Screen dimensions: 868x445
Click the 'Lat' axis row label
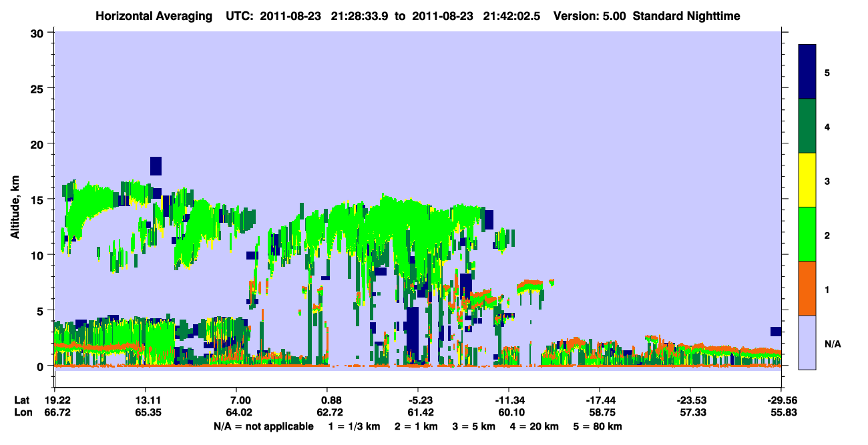22,400
